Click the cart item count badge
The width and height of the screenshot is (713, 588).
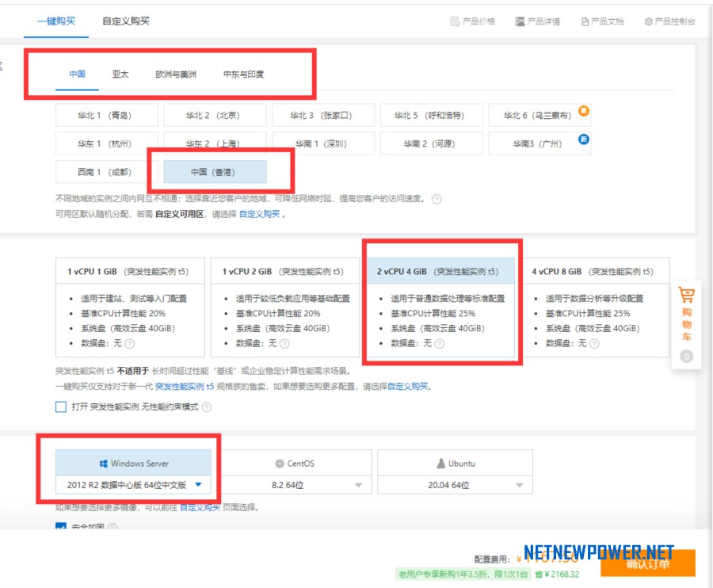pyautogui.click(x=686, y=356)
